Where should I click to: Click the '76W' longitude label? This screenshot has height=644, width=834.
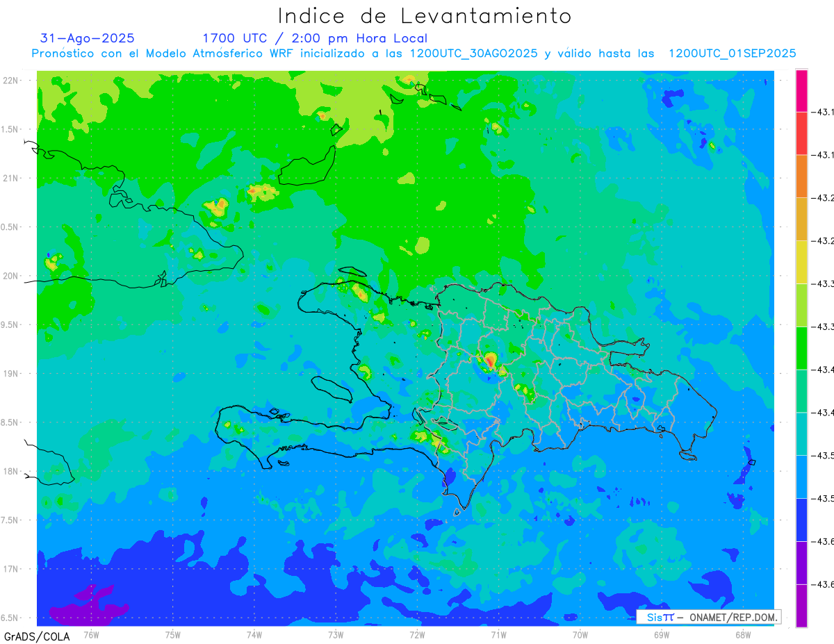91,634
